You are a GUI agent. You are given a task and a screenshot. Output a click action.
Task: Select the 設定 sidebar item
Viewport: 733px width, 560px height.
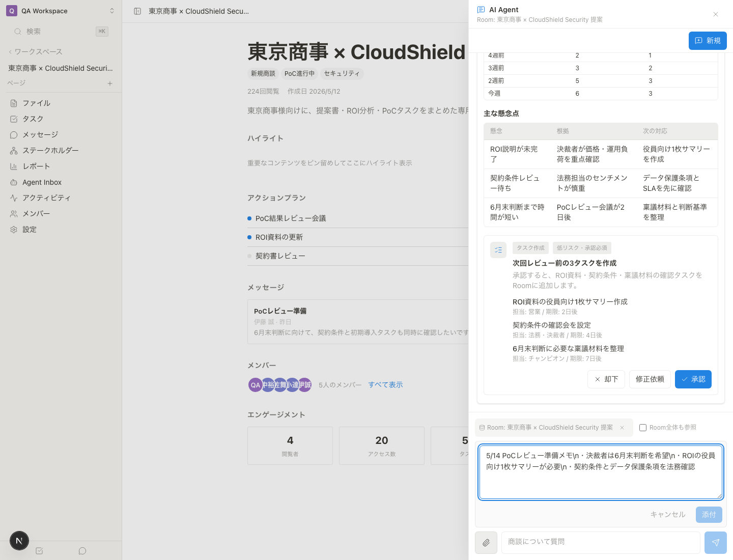pyautogui.click(x=61, y=230)
